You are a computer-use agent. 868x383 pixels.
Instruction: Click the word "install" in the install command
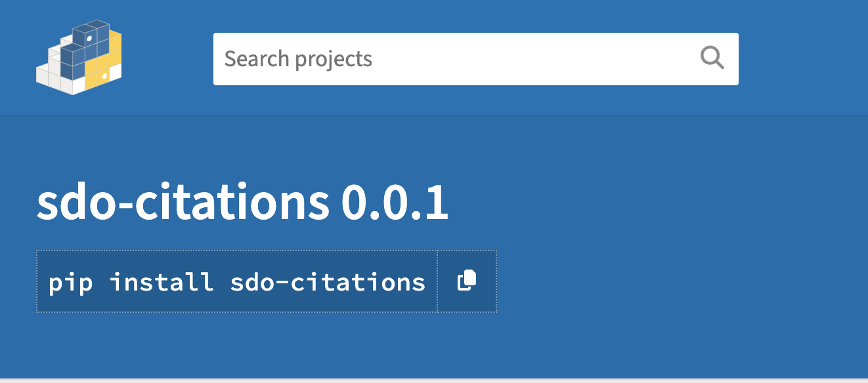(162, 282)
